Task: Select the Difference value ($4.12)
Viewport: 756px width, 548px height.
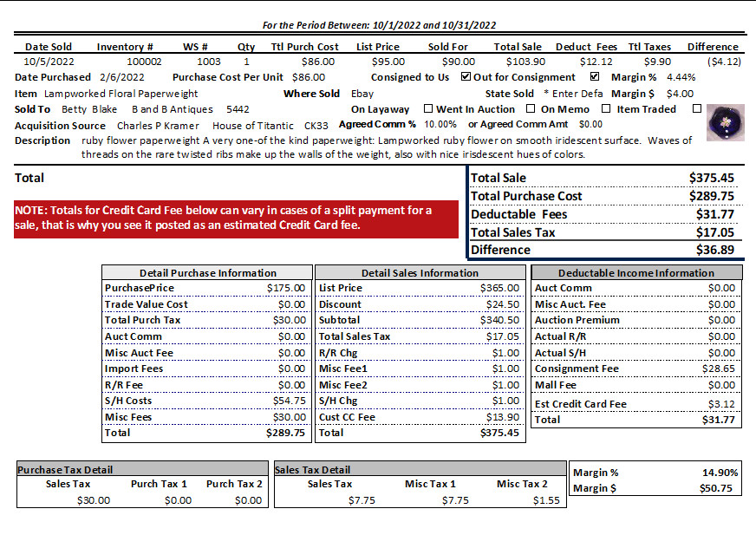Action: coord(724,62)
